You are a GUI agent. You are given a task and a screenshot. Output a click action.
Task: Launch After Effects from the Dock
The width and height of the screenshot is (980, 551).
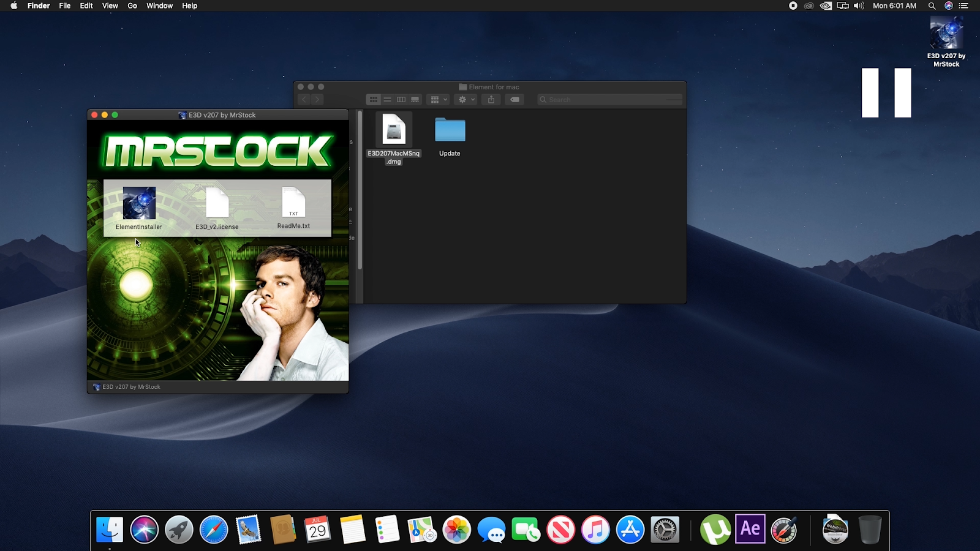[750, 529]
